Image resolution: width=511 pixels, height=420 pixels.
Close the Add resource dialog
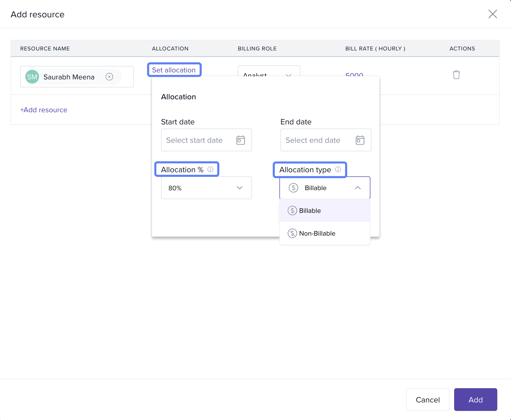pos(493,14)
